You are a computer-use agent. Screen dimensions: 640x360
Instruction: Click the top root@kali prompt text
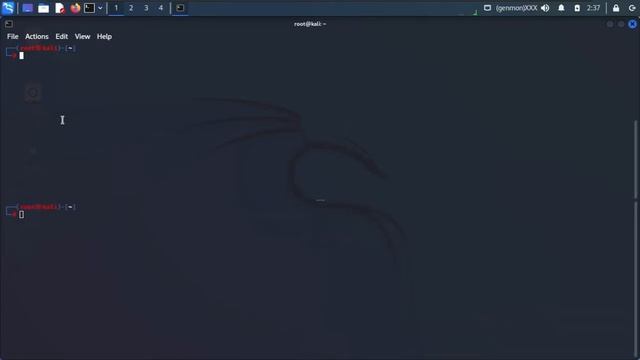pos(40,48)
